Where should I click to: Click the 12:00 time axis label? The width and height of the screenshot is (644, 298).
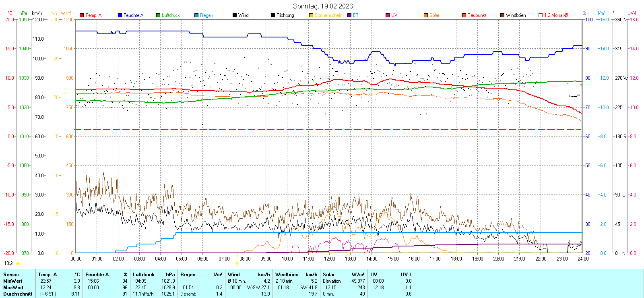(329, 259)
